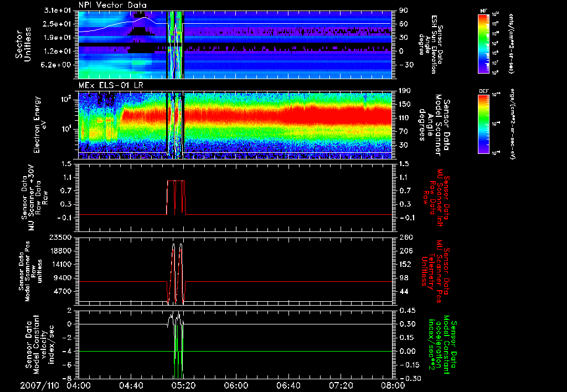Click the 206 telemetry tick label
567x392 pixels.
click(405, 251)
